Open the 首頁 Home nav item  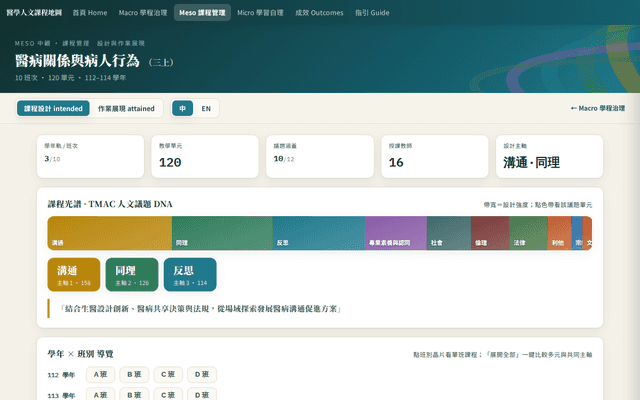[x=90, y=13]
